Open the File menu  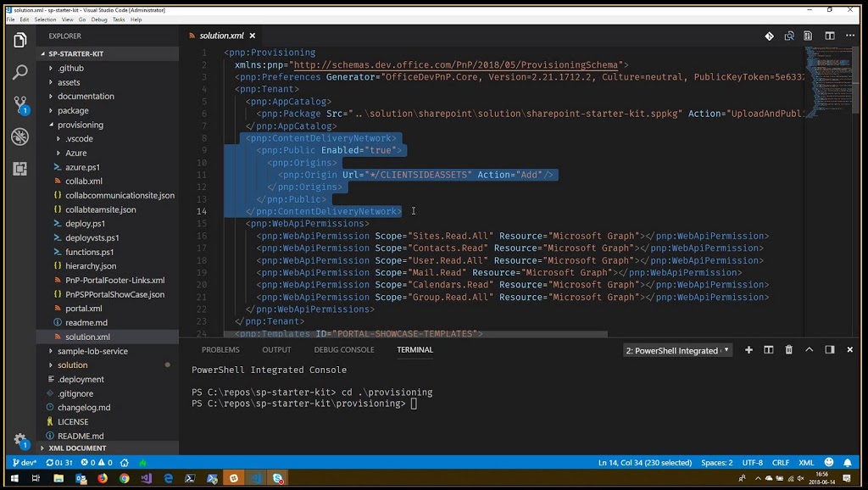pyautogui.click(x=10, y=19)
